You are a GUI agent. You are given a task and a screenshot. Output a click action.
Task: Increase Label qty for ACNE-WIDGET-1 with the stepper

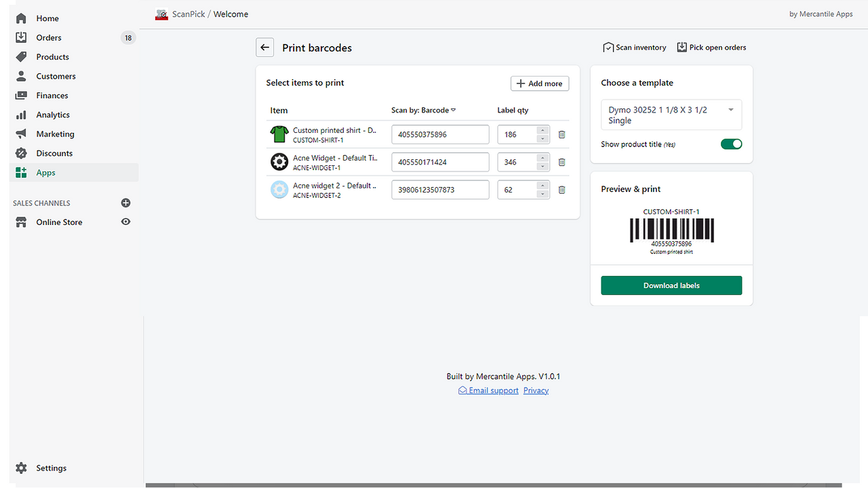click(542, 159)
